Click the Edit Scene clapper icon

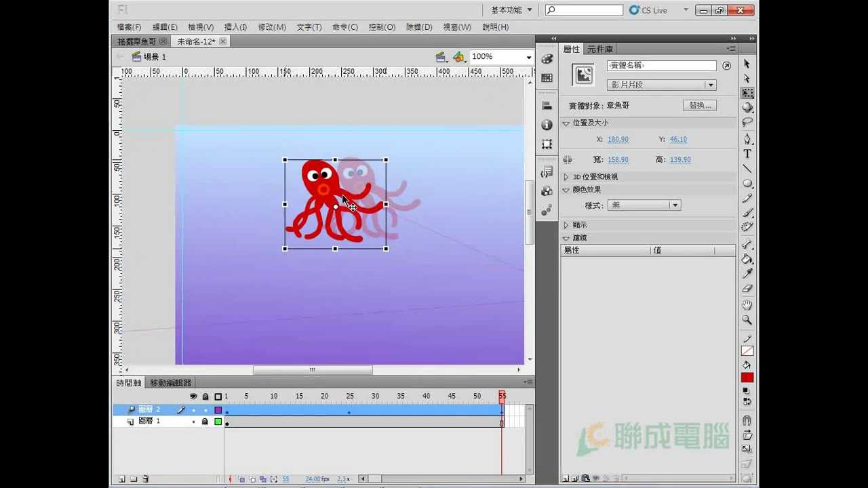click(x=440, y=57)
